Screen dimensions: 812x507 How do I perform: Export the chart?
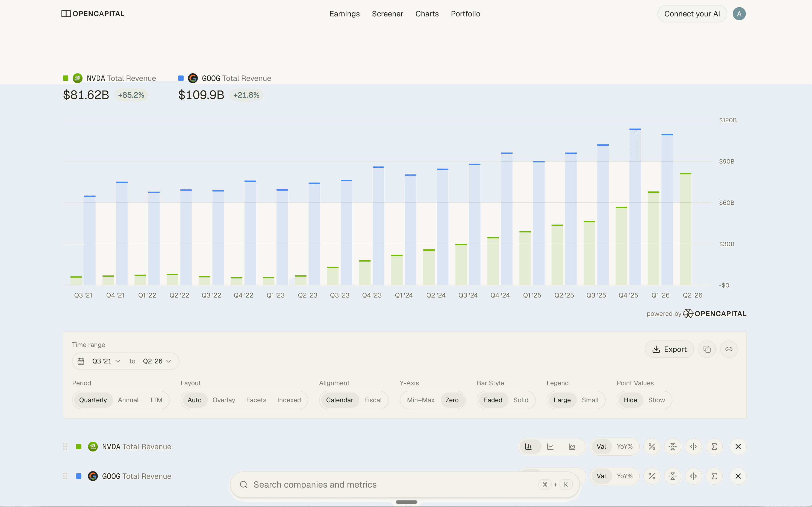[669, 349]
